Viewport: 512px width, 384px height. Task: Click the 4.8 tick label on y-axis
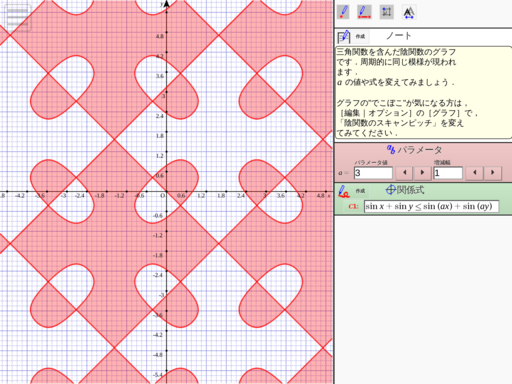click(x=160, y=36)
